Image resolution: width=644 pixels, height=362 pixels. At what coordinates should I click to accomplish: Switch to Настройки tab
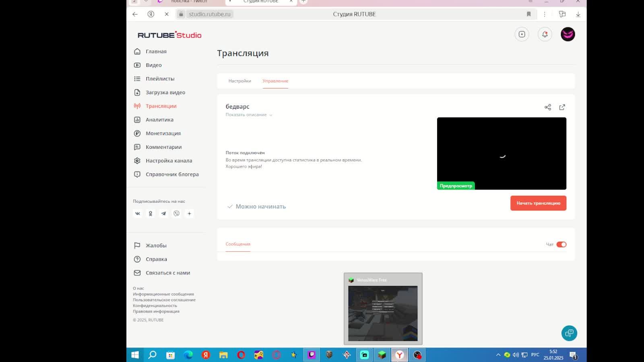[240, 81]
